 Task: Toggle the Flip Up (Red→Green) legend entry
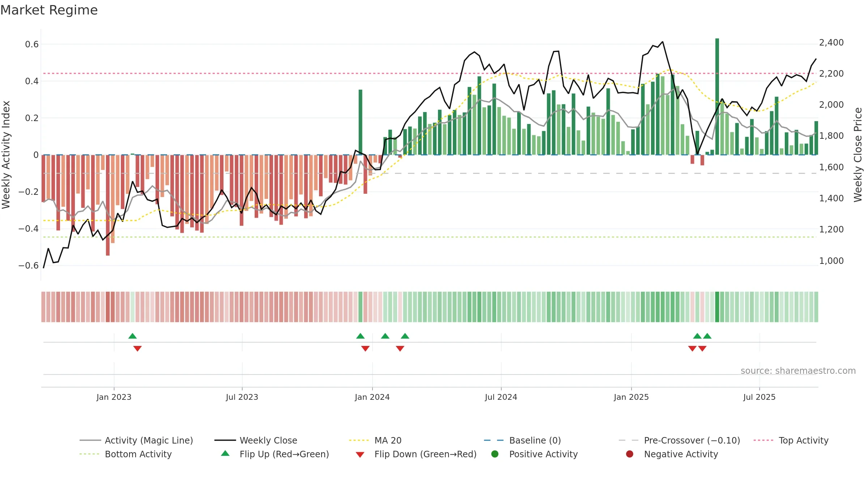pos(275,454)
